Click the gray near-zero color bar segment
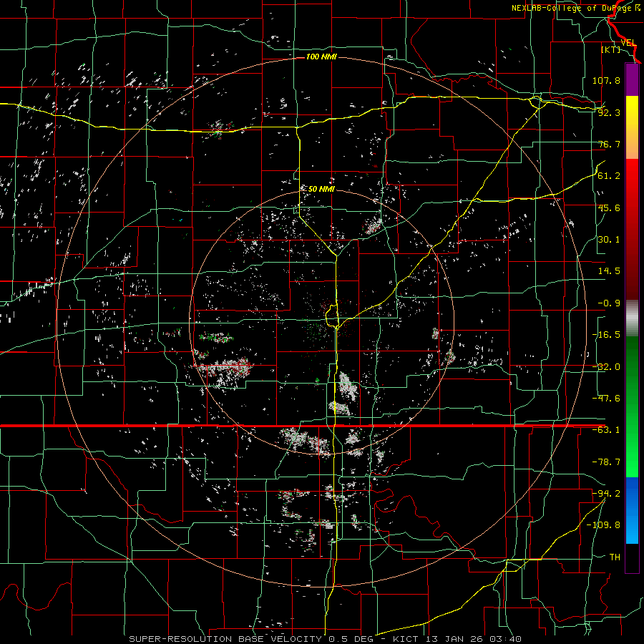This screenshot has height=644, width=644. [632, 318]
